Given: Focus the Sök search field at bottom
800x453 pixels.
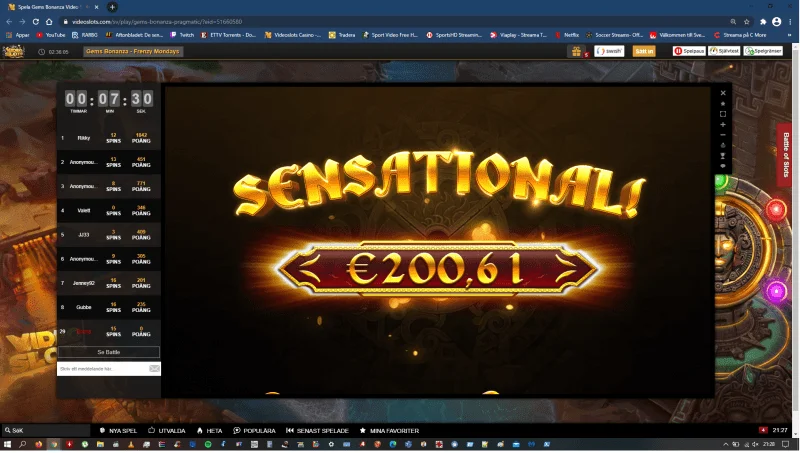Looking at the screenshot, I should pos(46,431).
